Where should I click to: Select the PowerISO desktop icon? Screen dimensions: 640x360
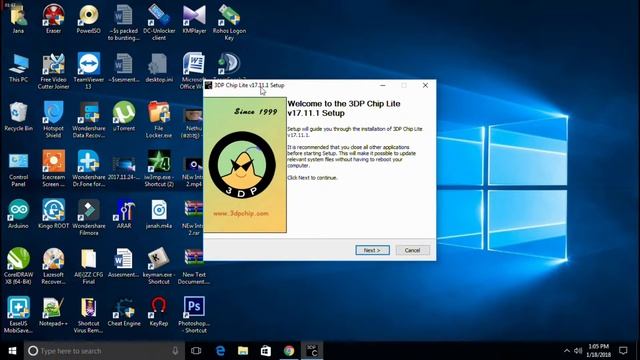point(89,18)
